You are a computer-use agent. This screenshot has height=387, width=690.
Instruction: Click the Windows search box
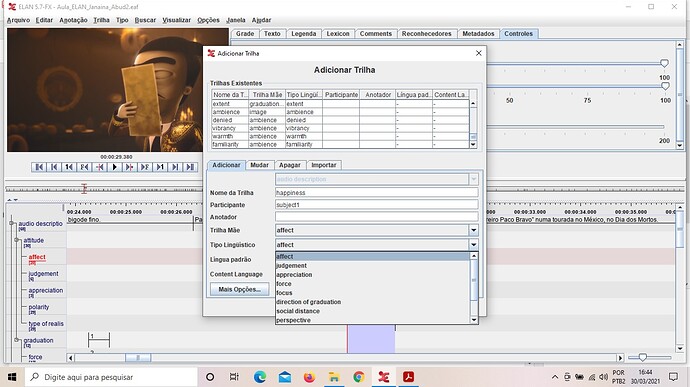tap(110, 377)
